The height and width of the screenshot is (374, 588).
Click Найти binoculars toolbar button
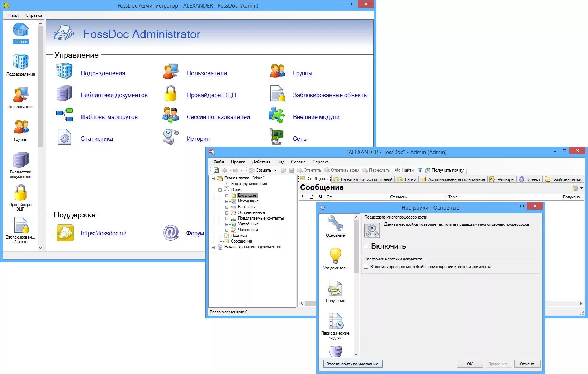tap(404, 170)
